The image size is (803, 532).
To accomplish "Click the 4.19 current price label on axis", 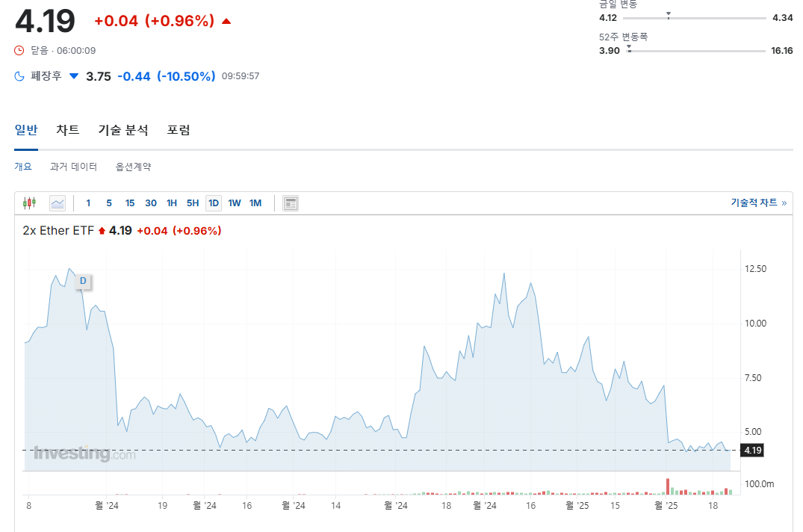I will pos(752,451).
